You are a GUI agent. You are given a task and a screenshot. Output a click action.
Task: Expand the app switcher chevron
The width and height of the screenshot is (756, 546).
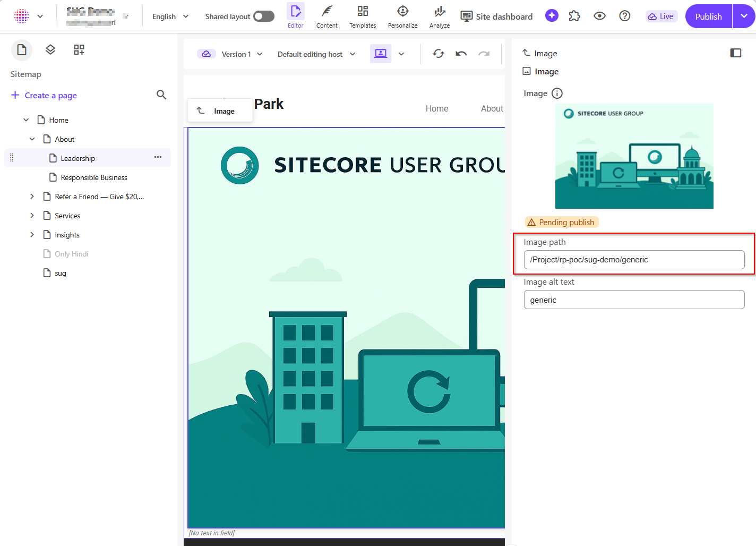(x=40, y=16)
